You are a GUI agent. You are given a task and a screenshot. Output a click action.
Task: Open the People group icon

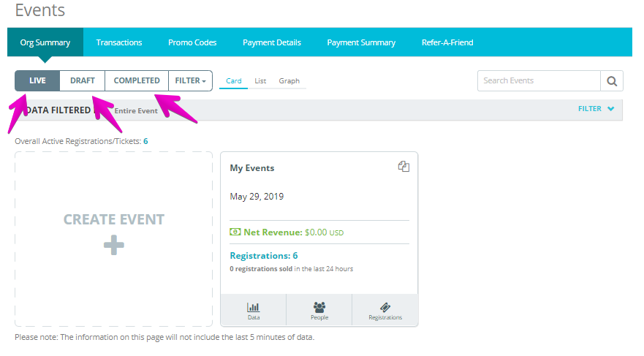pyautogui.click(x=319, y=307)
